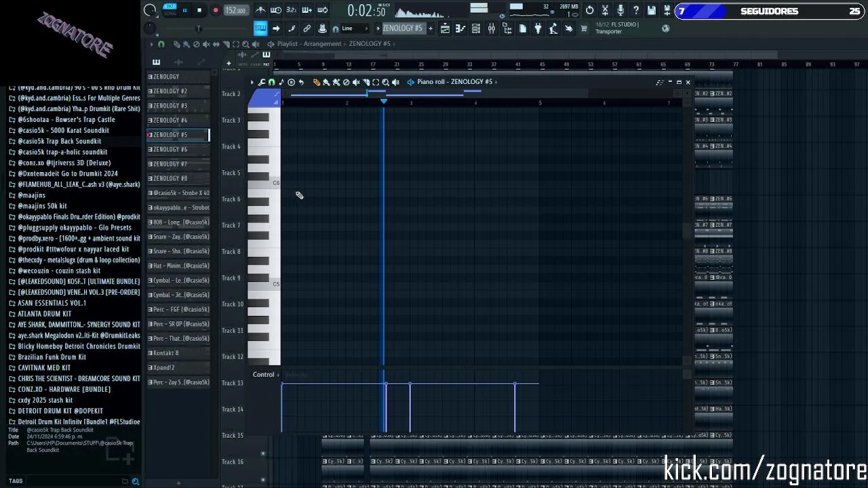Pause playback with the pause button
868x488 pixels.
(184, 10)
